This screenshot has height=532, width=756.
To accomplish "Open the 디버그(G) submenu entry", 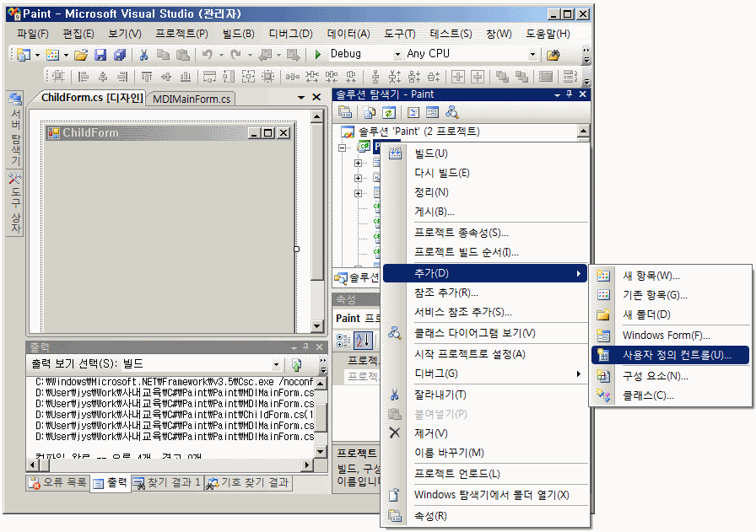I will [485, 373].
